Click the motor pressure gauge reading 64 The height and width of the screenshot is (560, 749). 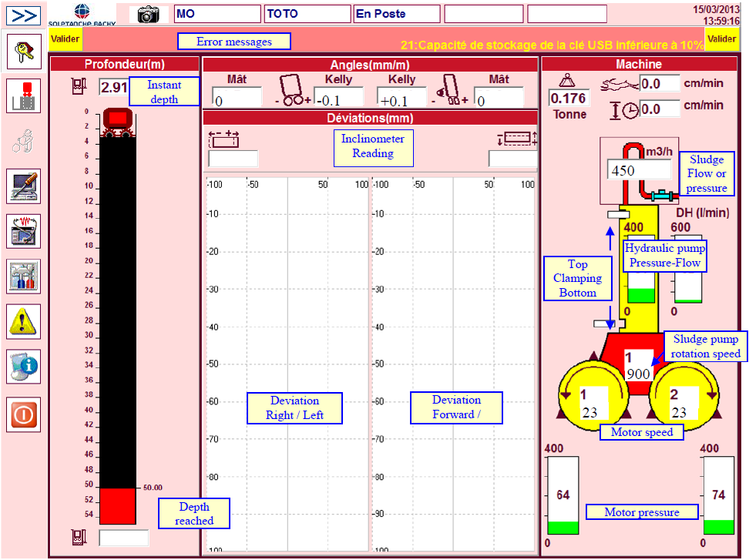click(x=563, y=495)
